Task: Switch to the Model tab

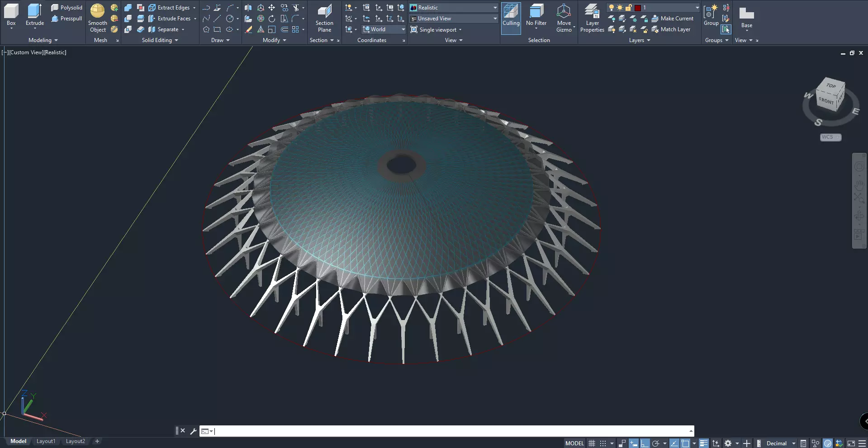Action: (x=19, y=441)
